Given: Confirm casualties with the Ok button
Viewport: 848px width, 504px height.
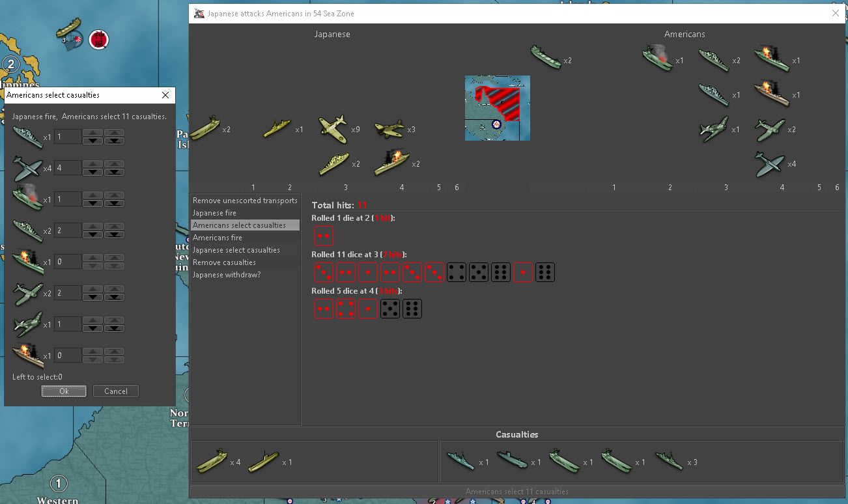Looking at the screenshot, I should coord(64,391).
